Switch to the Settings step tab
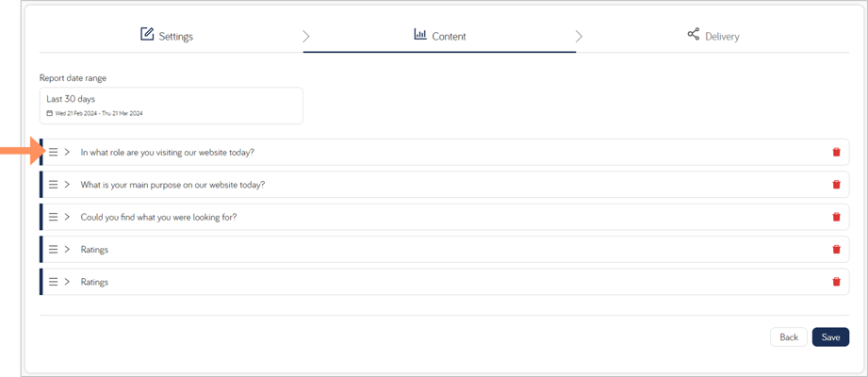 click(x=167, y=36)
